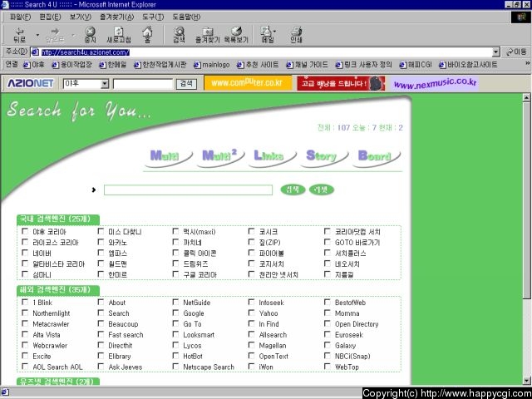Click the Multi navigation button
The height and width of the screenshot is (399, 532).
pyautogui.click(x=169, y=157)
